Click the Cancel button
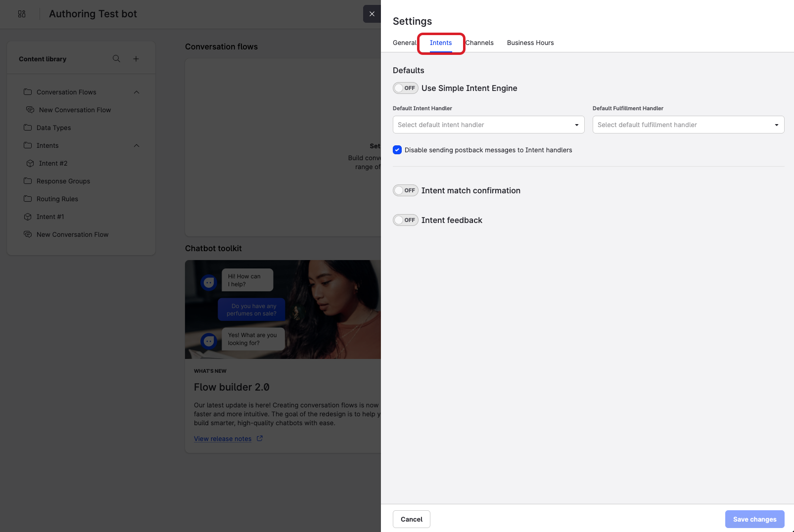The height and width of the screenshot is (532, 794). click(411, 519)
